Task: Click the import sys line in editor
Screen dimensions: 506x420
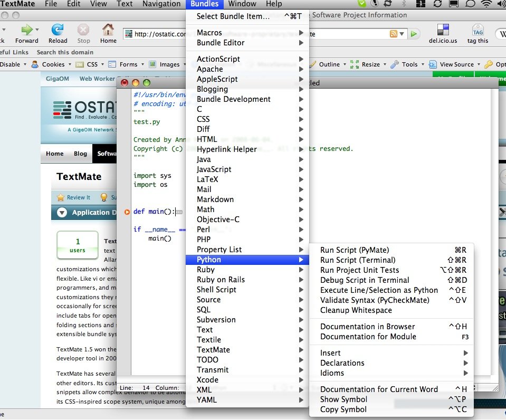Action: tap(152, 176)
